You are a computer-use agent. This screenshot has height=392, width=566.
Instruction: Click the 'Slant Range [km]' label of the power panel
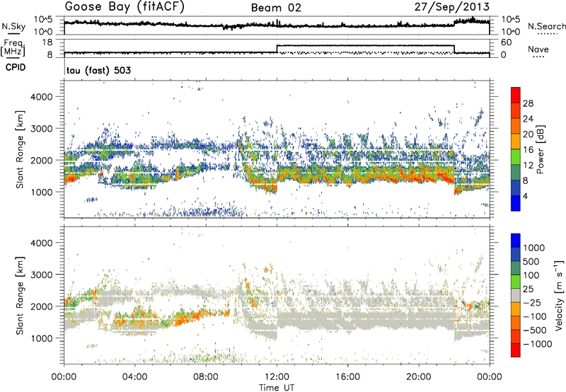tap(20, 149)
